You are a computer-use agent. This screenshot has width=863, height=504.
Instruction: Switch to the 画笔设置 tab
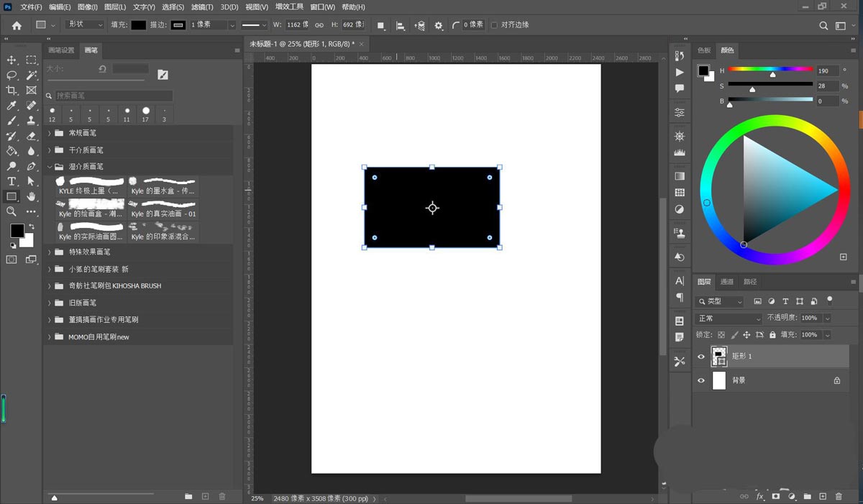[x=61, y=50]
